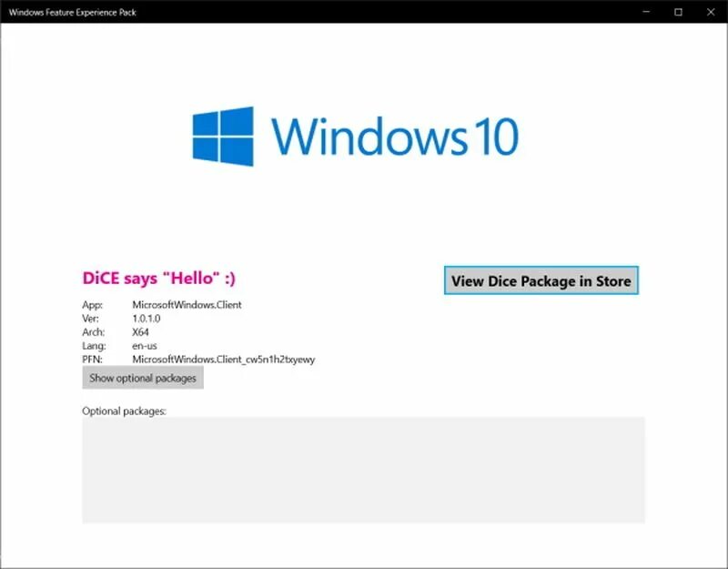Screen dimensions: 728x569
Task: Click the PFN: field label
Action: (92, 360)
